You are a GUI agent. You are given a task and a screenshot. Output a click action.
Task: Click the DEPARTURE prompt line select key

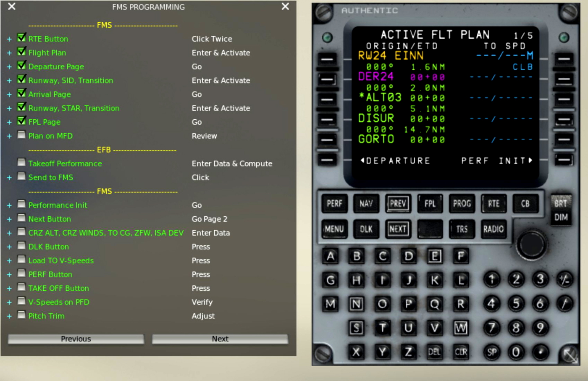(327, 160)
